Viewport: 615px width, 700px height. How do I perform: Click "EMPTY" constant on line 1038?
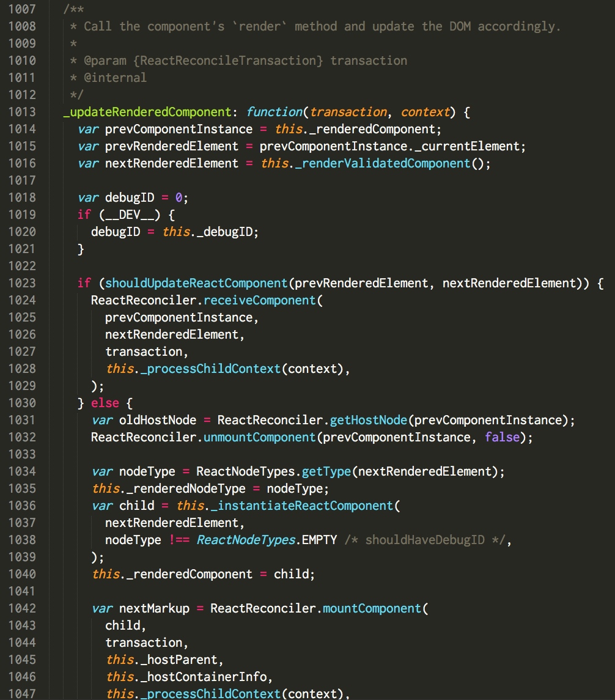(320, 540)
